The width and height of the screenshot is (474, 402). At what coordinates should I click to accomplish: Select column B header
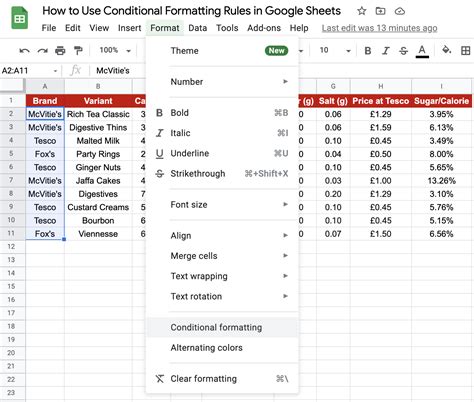click(98, 86)
